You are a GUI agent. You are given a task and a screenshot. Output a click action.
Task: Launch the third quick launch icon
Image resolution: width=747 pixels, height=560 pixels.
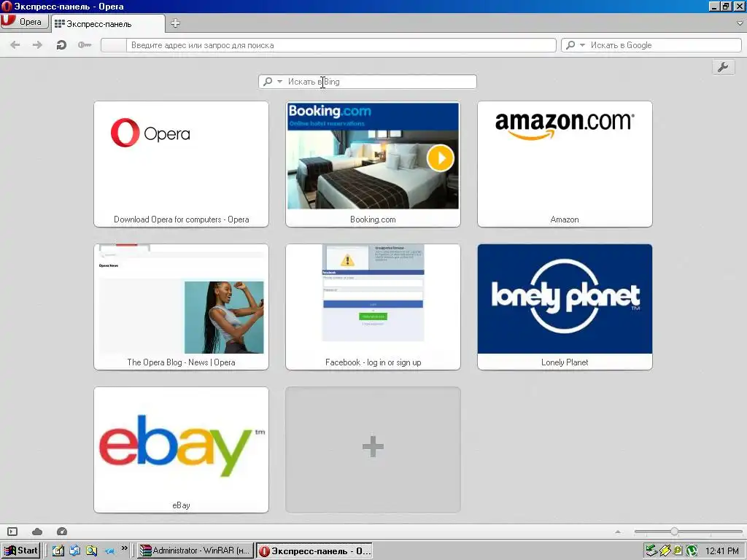tap(91, 551)
